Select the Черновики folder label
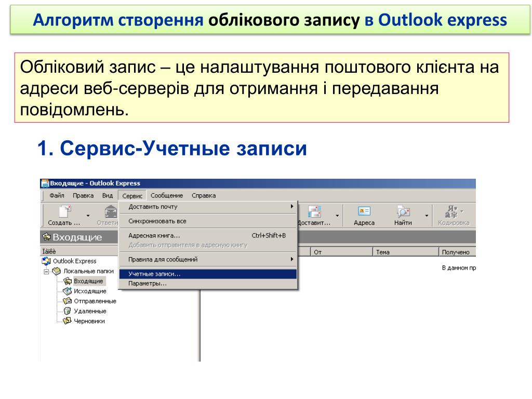The image size is (532, 399). (89, 321)
